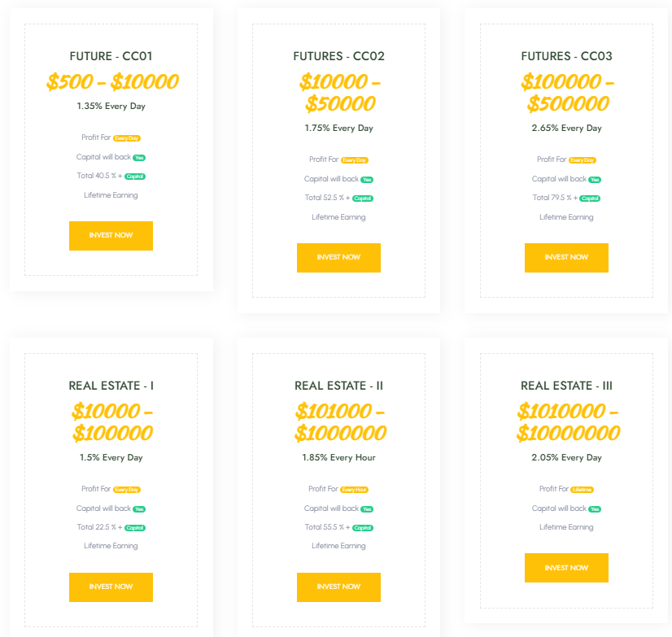Select the FUTURE - CC01 plan title
The width and height of the screenshot is (672, 637).
[111, 56]
